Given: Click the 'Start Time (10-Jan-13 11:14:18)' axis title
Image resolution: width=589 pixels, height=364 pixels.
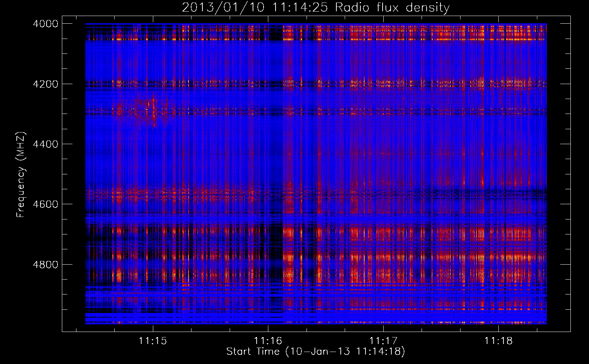Looking at the screenshot, I should [x=316, y=352].
